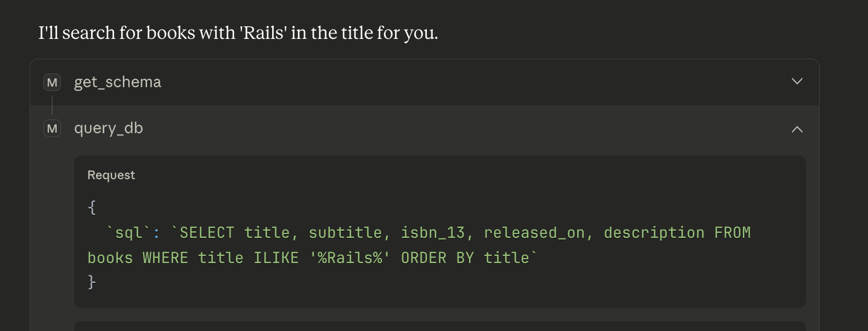Click the SELECT keyword in the query
The width and height of the screenshot is (868, 331).
tap(207, 233)
